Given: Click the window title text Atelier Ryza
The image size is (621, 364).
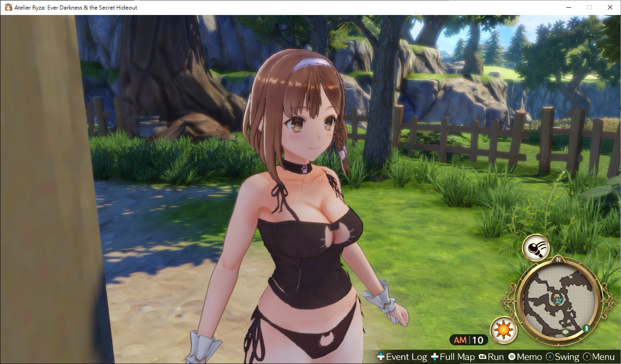Looking at the screenshot, I should (76, 7).
